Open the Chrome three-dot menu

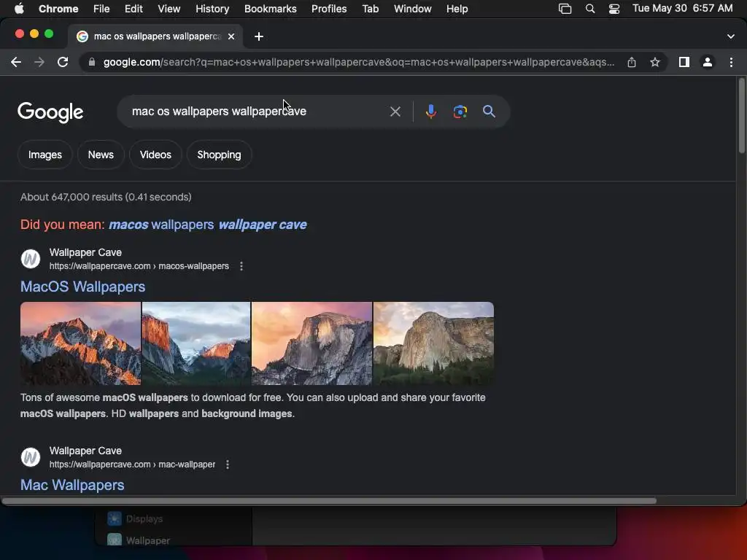point(731,62)
